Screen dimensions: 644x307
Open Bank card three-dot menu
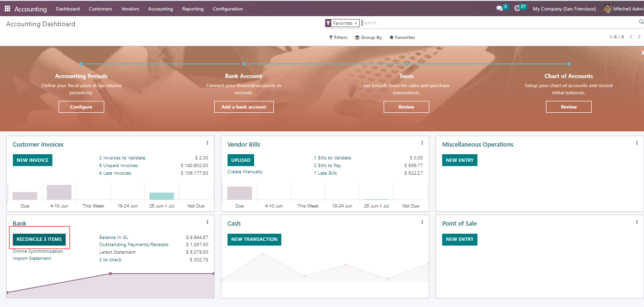(208, 222)
